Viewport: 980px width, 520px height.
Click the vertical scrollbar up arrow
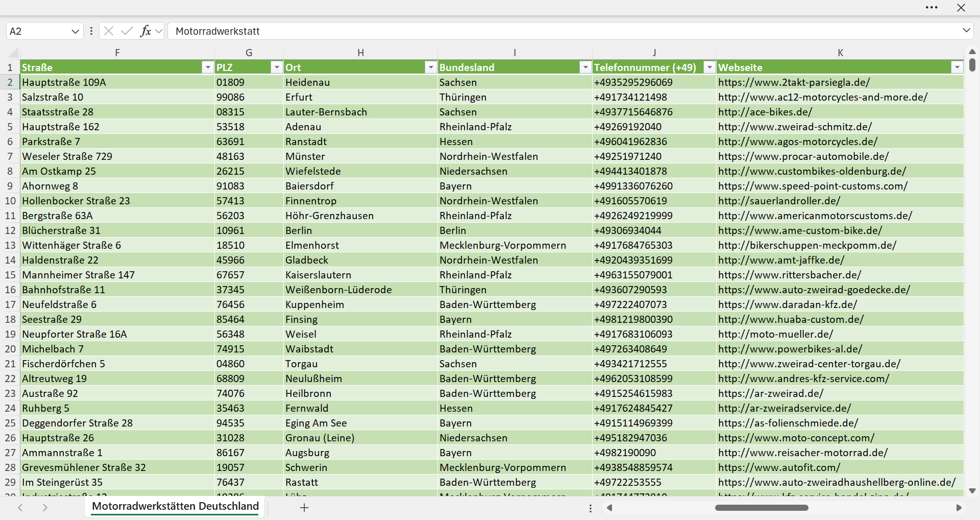[972, 52]
